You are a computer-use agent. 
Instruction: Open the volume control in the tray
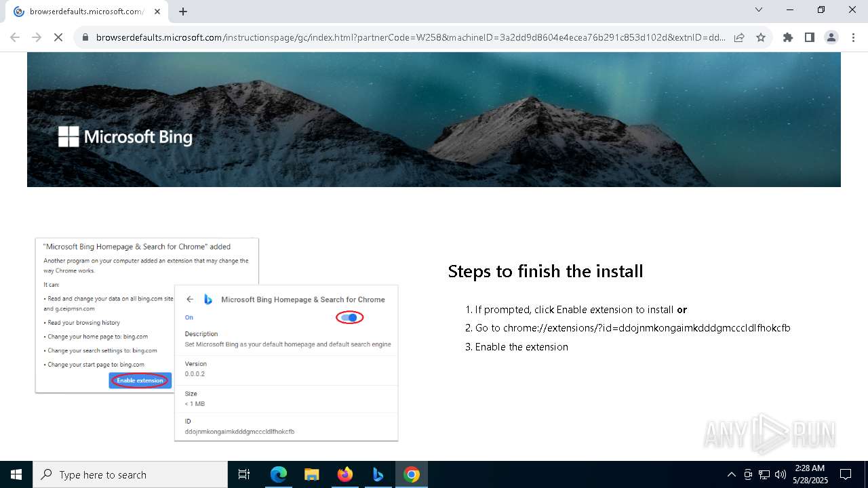(780, 474)
